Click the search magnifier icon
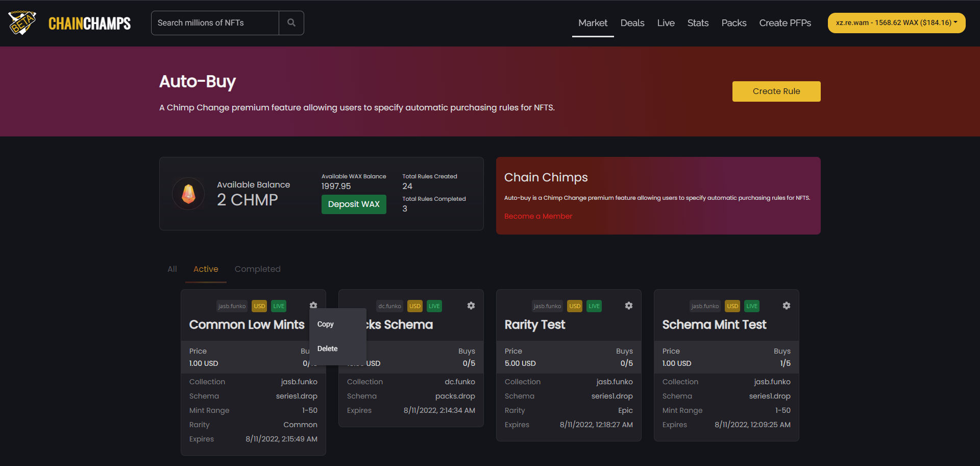Screen dimensions: 980x466 [x=291, y=23]
